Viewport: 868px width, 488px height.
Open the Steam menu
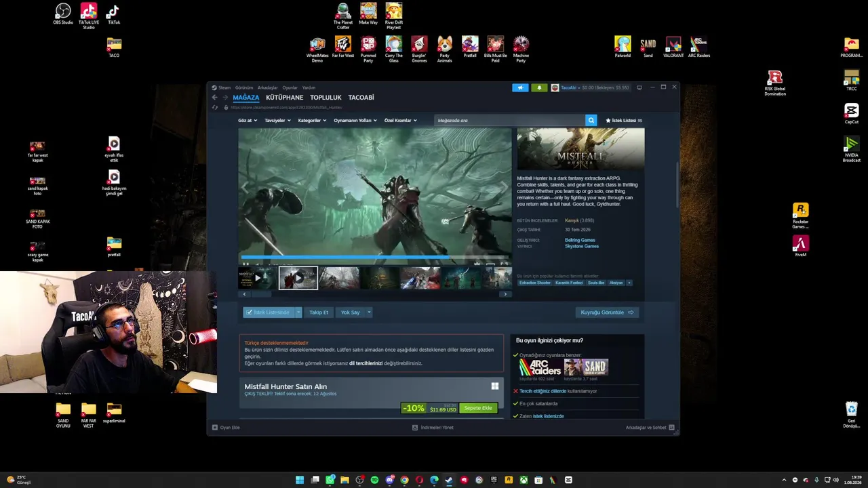(224, 87)
